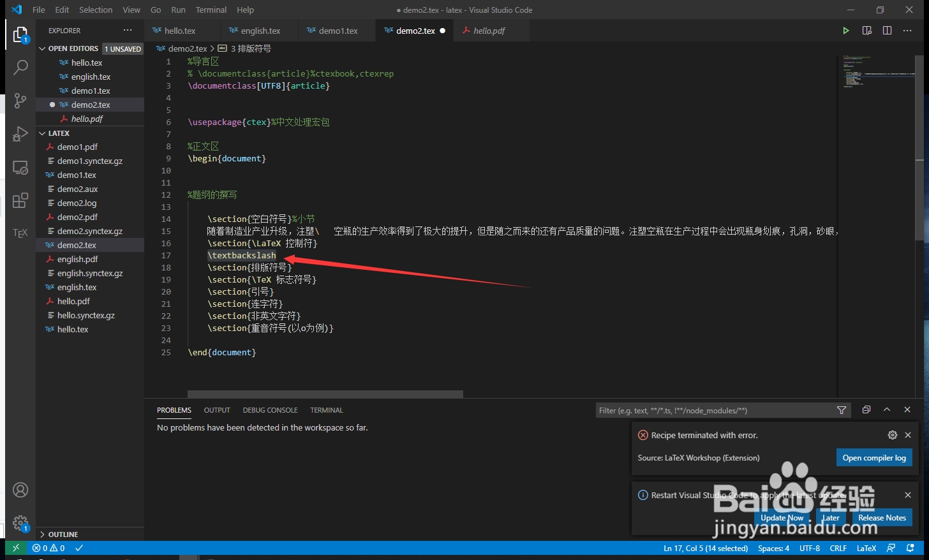
Task: Click the 排版符号 breadcrumb item
Action: [245, 48]
